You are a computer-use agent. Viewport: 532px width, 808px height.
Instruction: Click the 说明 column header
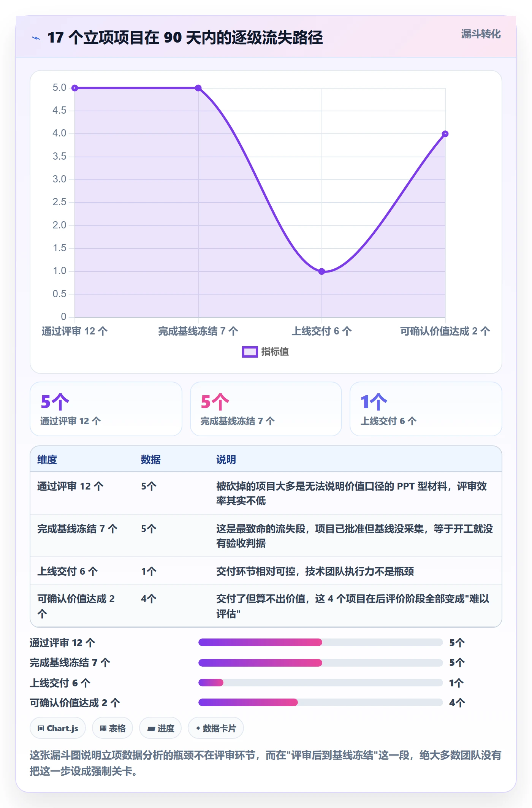226,459
